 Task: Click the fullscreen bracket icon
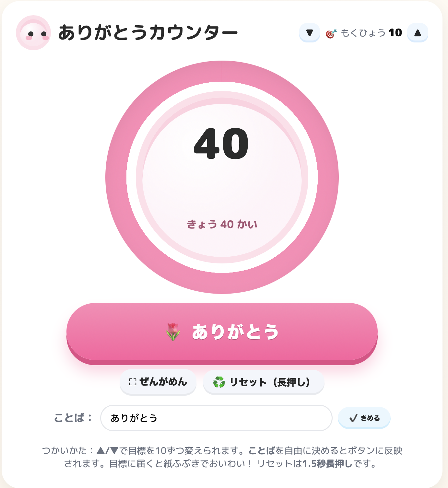point(133,382)
